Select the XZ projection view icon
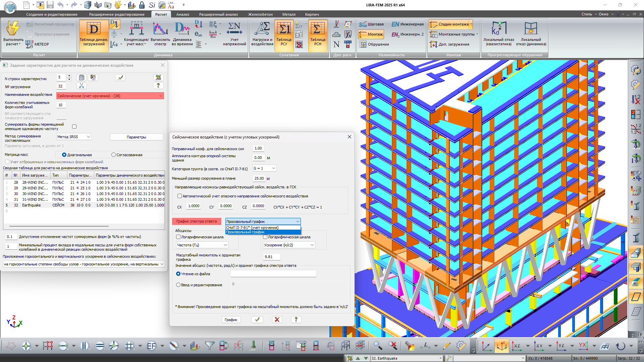 pos(517,346)
